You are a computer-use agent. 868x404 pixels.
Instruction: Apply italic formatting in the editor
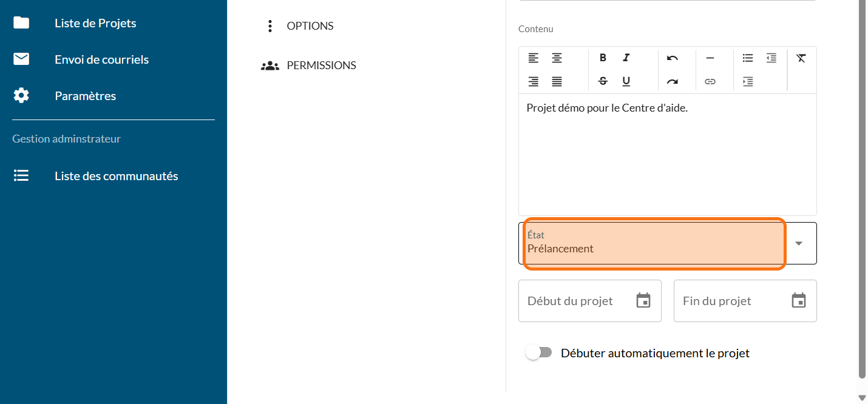tap(626, 58)
